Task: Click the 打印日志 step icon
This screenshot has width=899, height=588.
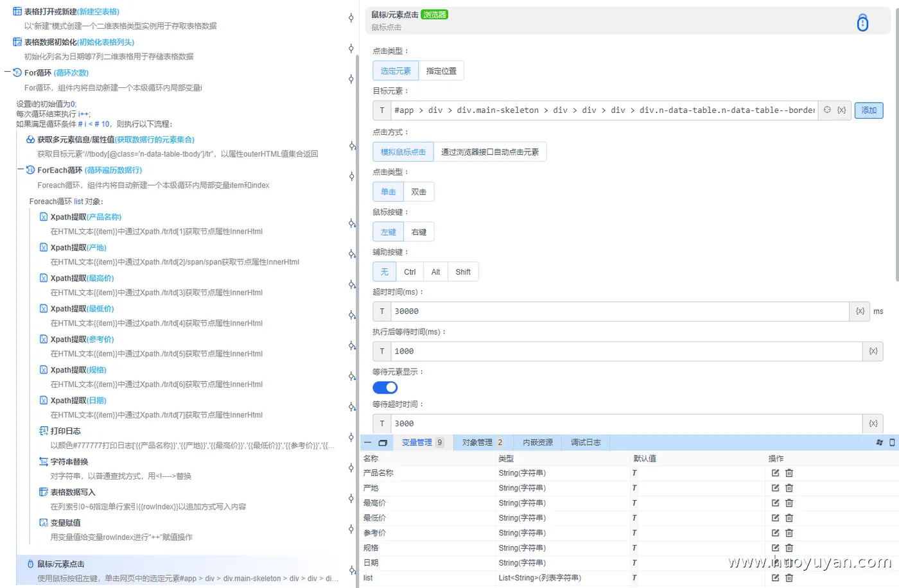Action: tap(44, 431)
